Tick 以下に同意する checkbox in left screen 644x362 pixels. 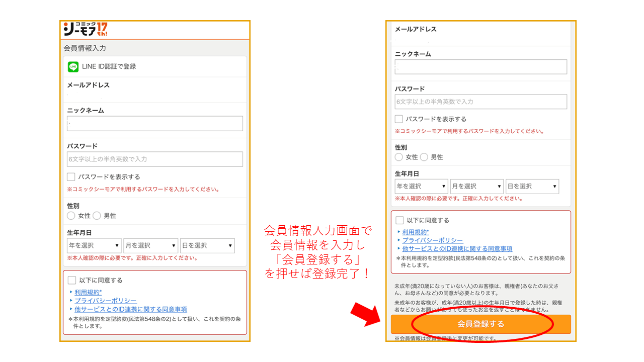pyautogui.click(x=72, y=280)
